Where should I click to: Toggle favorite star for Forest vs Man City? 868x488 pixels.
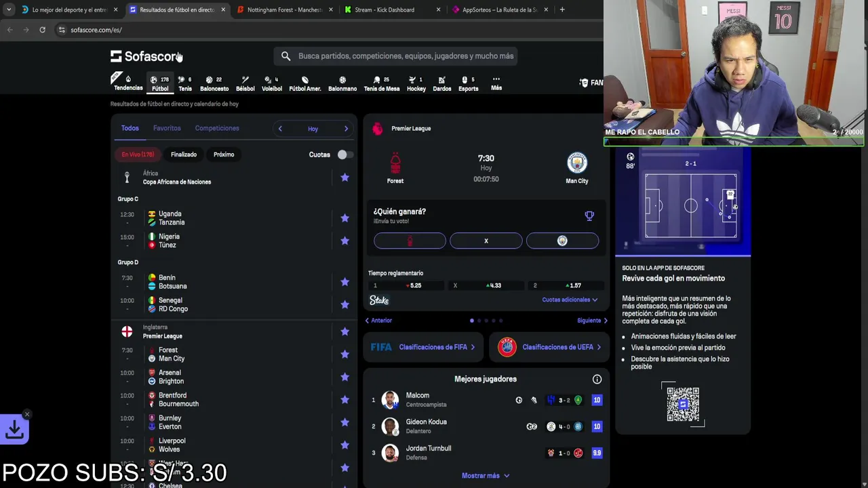point(344,354)
